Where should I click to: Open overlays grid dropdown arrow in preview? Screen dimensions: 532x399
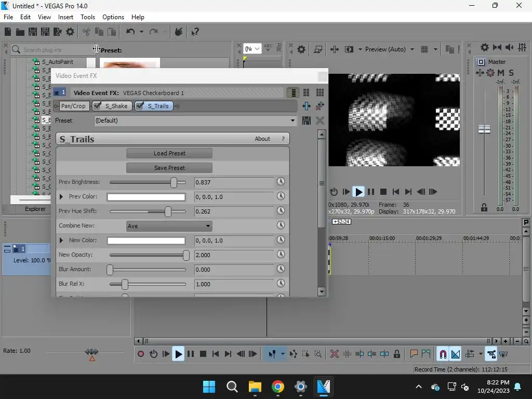pos(435,49)
